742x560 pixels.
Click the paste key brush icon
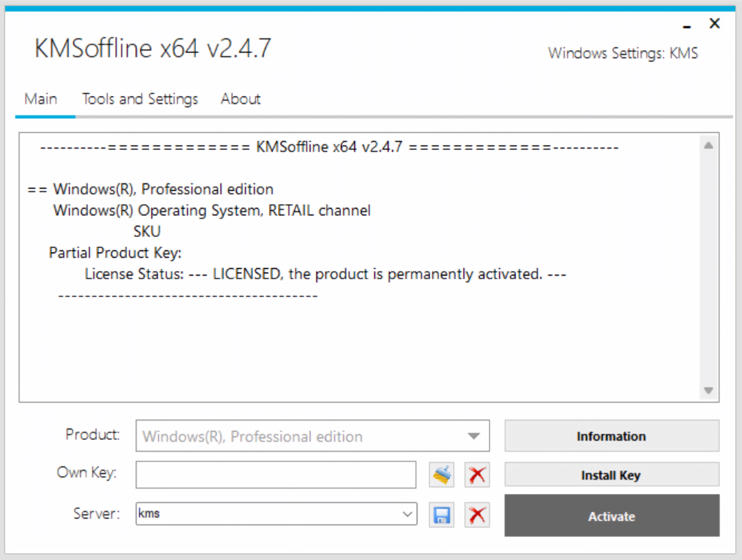pos(442,475)
